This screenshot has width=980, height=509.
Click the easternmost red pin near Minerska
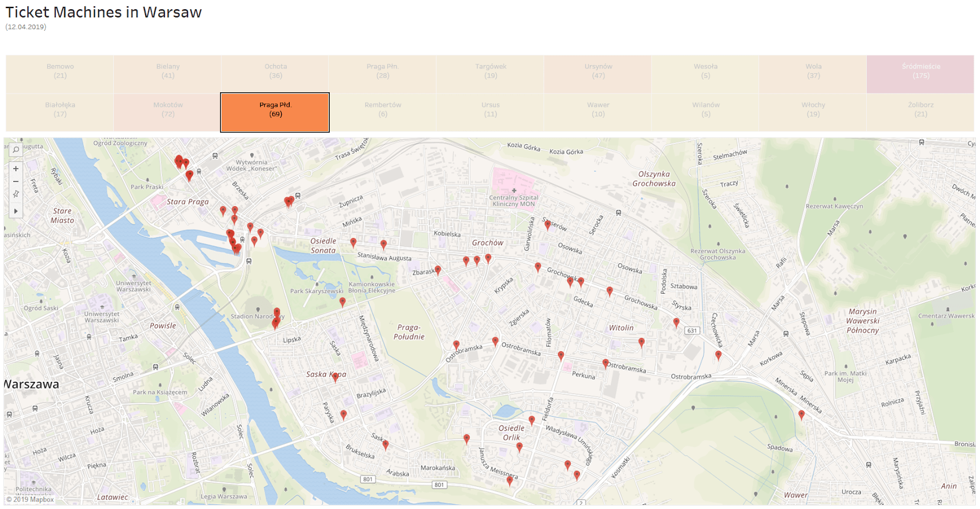(801, 414)
